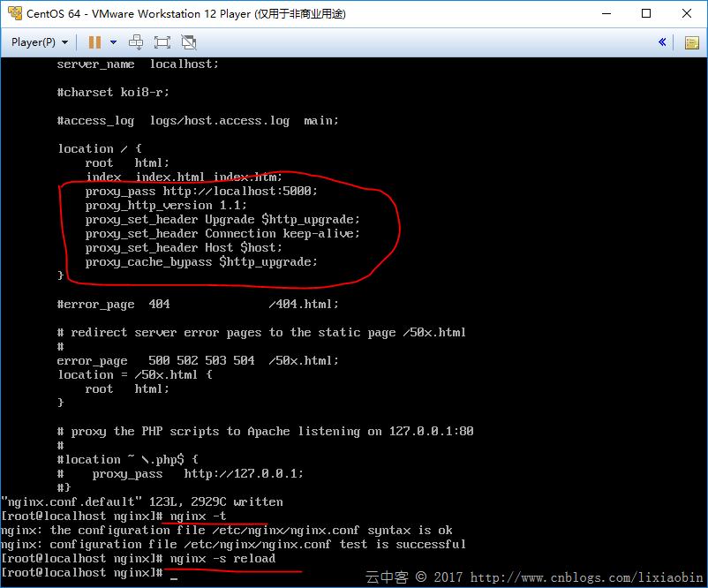Toggle Unity mode icon
The image size is (708, 588).
(189, 42)
